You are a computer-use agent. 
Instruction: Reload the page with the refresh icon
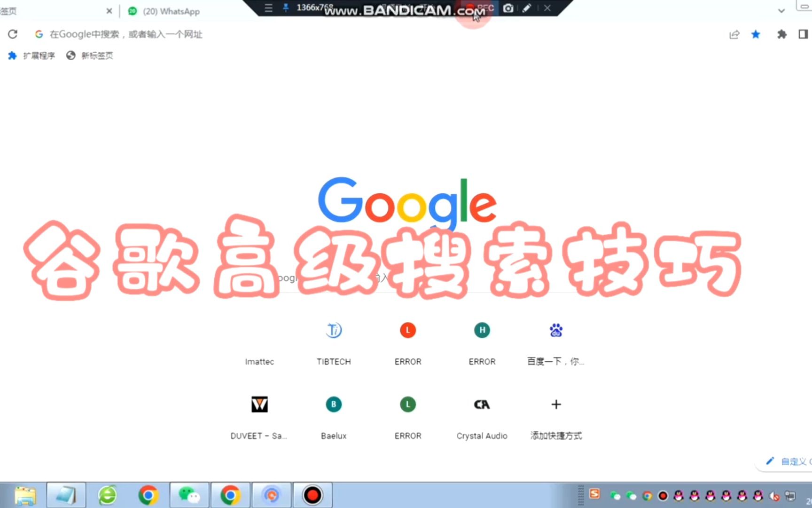(13, 34)
